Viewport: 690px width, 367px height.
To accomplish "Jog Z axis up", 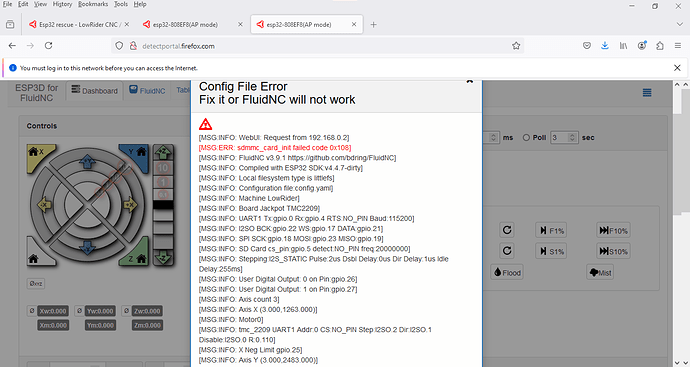I will (163, 152).
